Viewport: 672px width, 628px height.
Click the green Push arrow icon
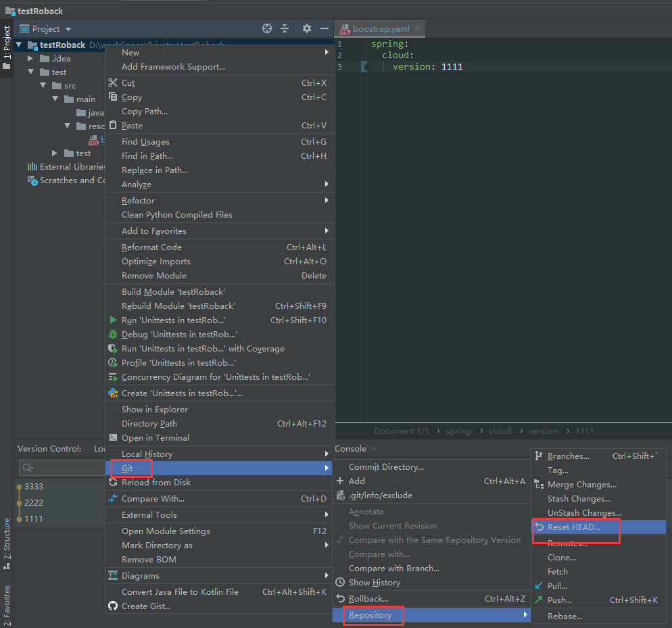539,600
